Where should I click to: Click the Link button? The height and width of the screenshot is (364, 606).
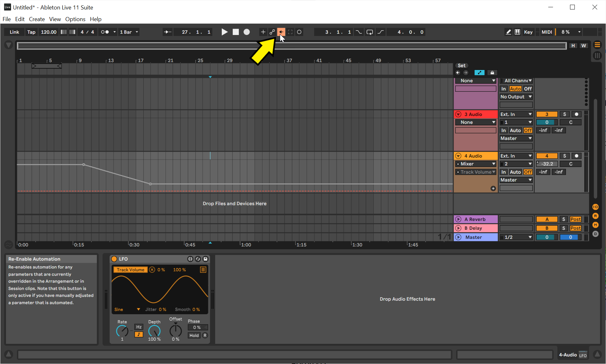point(14,32)
